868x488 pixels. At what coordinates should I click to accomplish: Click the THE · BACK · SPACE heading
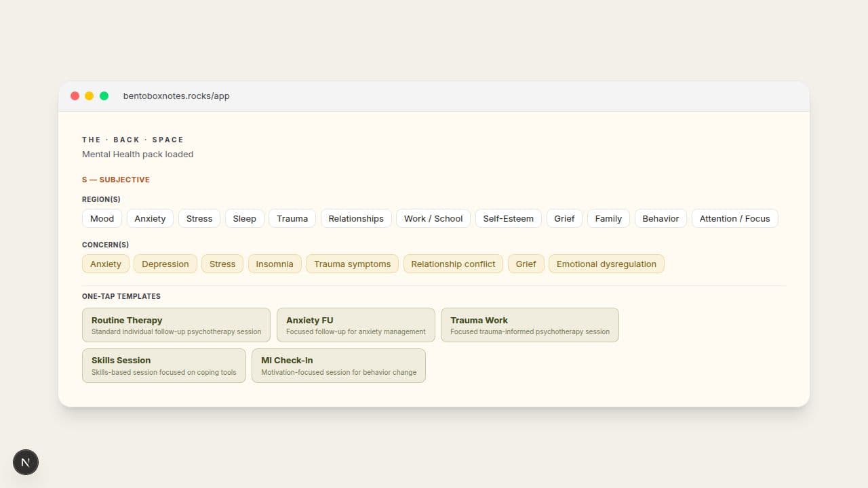click(133, 140)
